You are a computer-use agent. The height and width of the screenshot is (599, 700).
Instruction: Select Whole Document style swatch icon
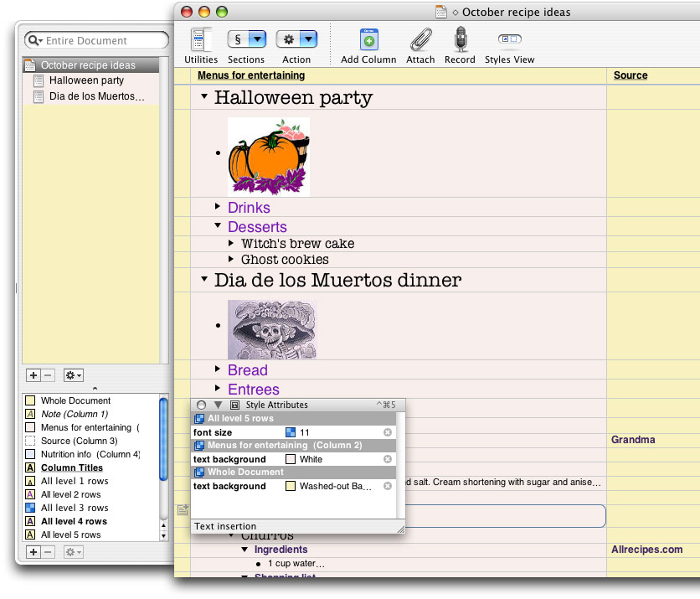[30, 400]
